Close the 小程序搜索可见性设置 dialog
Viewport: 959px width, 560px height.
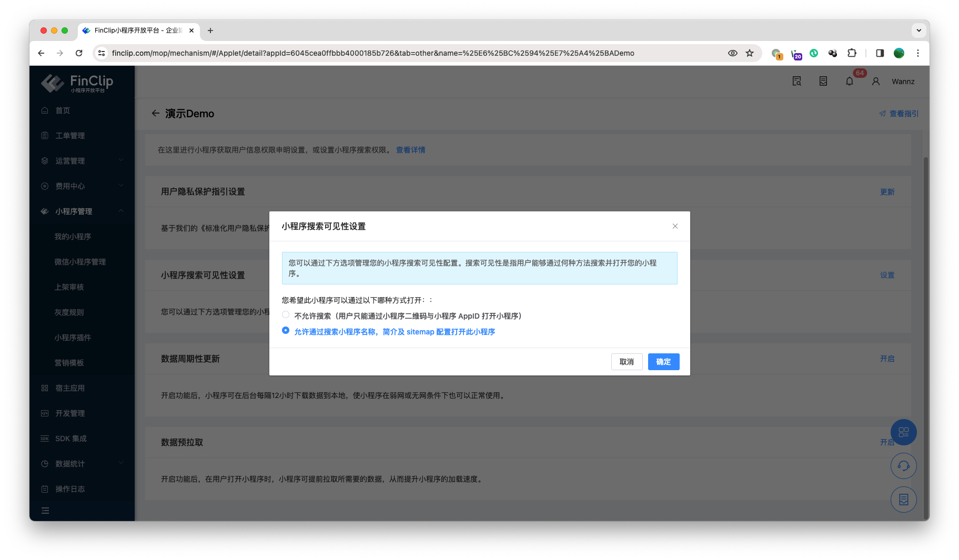click(675, 226)
